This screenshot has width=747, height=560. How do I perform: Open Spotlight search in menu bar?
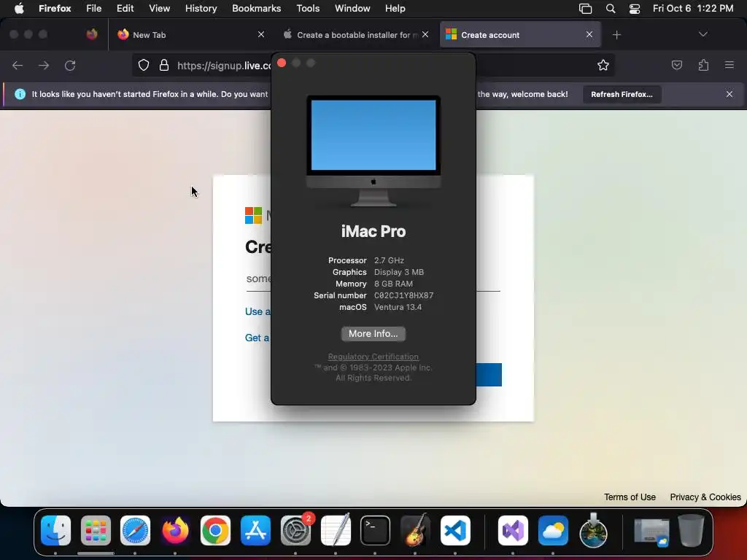611,9
